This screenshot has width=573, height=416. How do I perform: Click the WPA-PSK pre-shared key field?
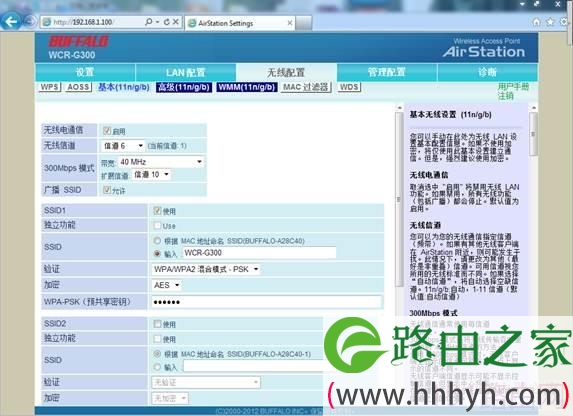point(266,302)
